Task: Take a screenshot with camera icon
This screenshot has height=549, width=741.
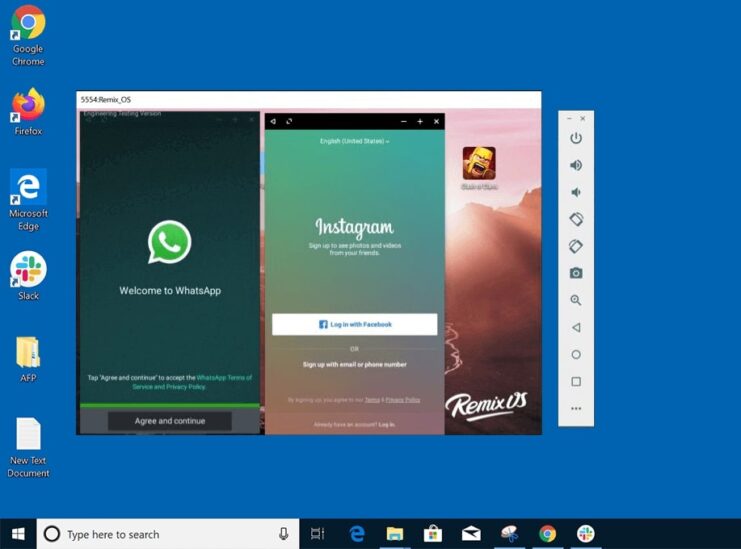Action: [x=576, y=273]
